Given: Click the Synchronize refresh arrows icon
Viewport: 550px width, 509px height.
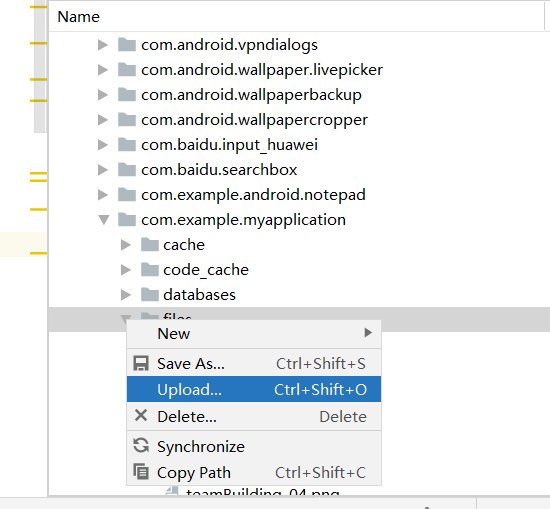Looking at the screenshot, I should click(x=141, y=446).
